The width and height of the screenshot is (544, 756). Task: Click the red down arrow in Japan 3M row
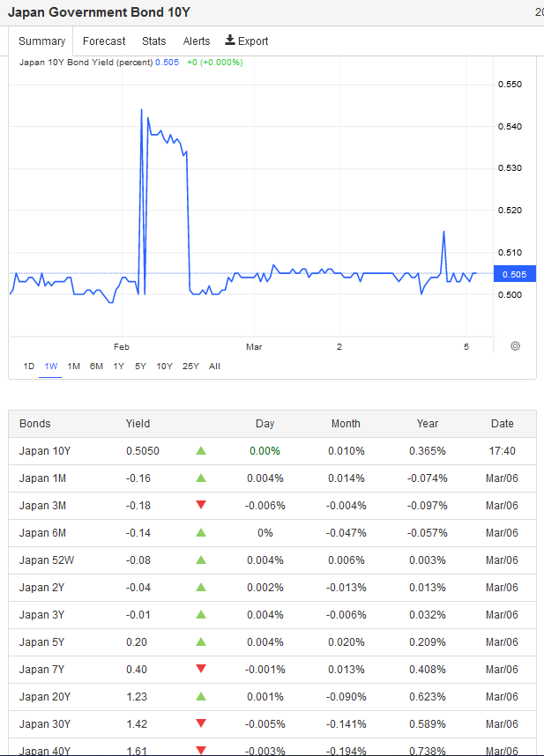tap(201, 505)
